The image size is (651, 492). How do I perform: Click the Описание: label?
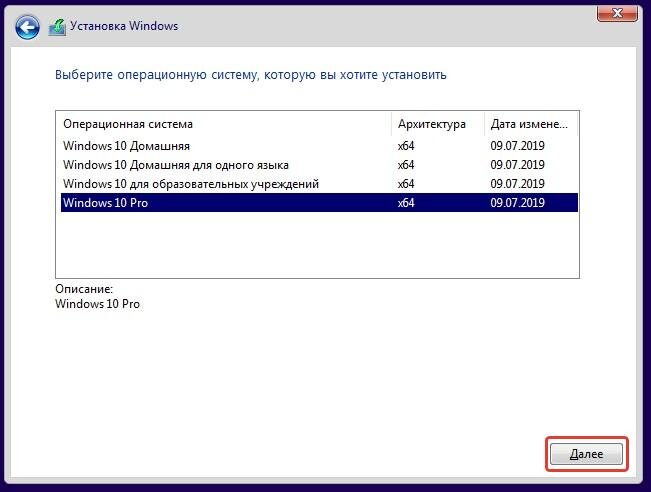point(84,289)
